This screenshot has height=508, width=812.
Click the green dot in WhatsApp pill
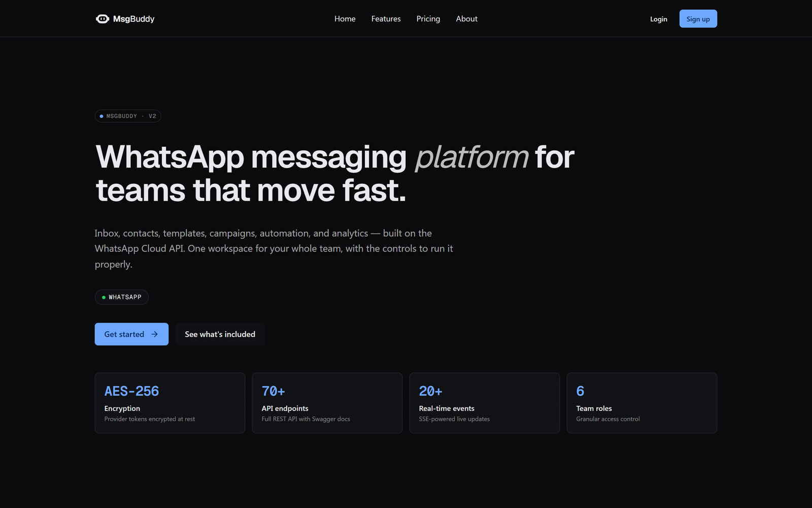[104, 297]
